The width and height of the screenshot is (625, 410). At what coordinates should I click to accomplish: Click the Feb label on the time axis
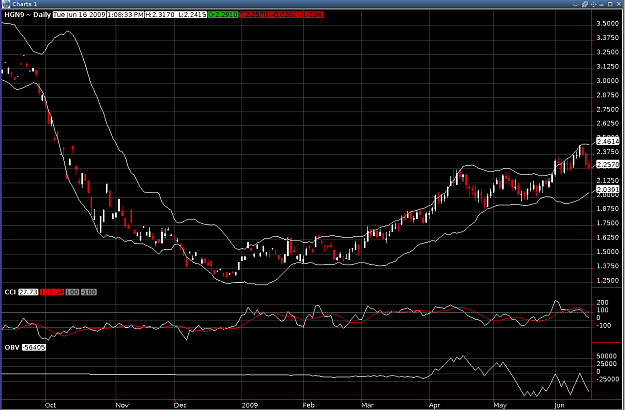[309, 405]
